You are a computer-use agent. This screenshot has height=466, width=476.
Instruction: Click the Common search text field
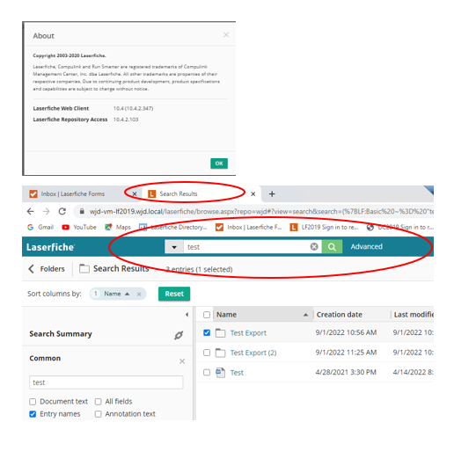(106, 382)
